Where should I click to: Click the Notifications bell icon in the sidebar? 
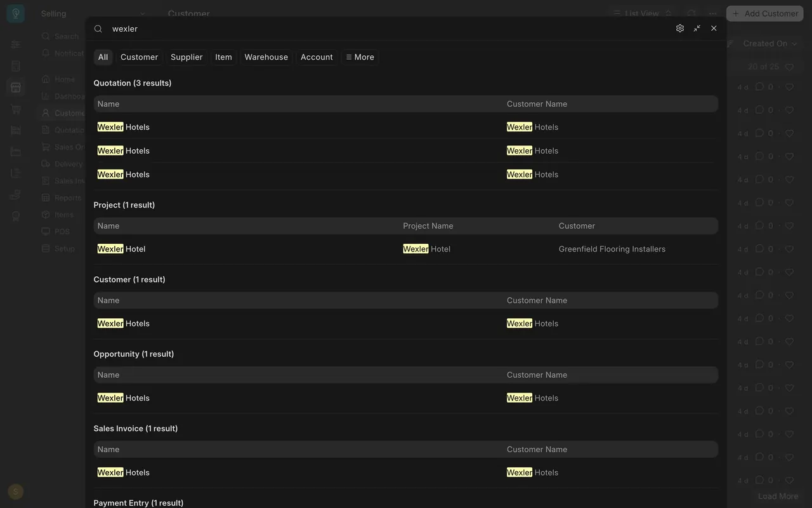46,53
